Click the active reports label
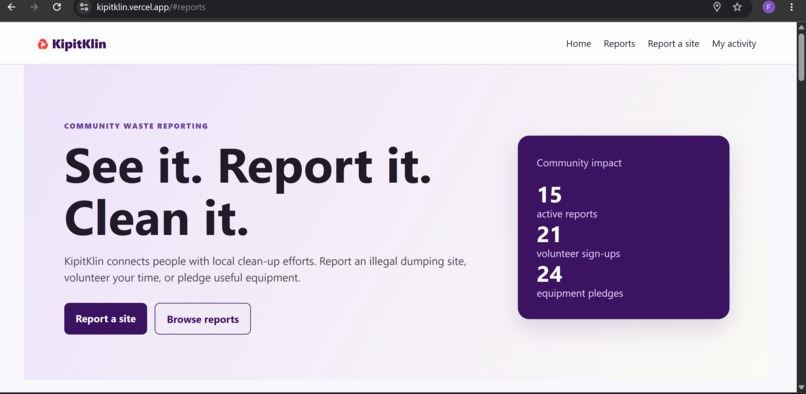This screenshot has height=394, width=806. coord(566,214)
